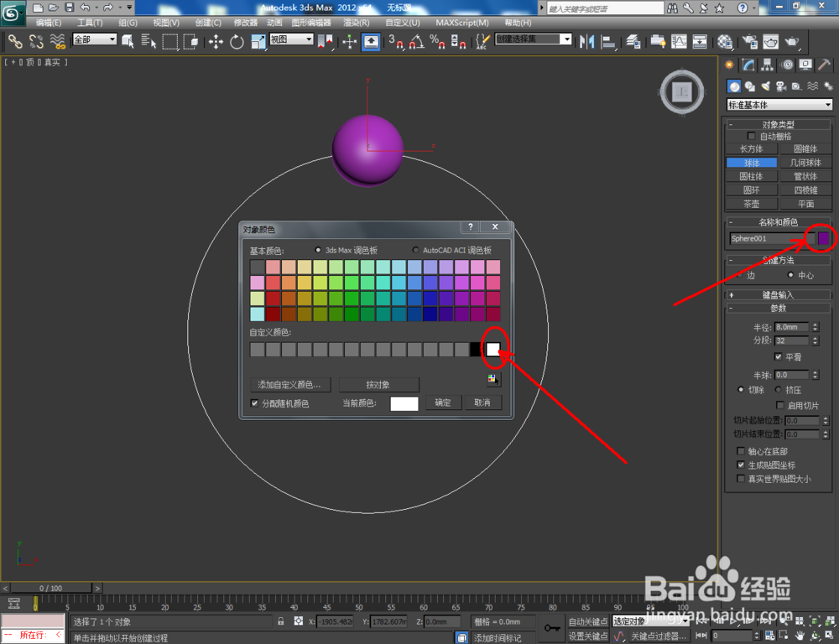The image size is (839, 644).
Task: Open the Utilities panel hammer tab
Action: [x=825, y=65]
